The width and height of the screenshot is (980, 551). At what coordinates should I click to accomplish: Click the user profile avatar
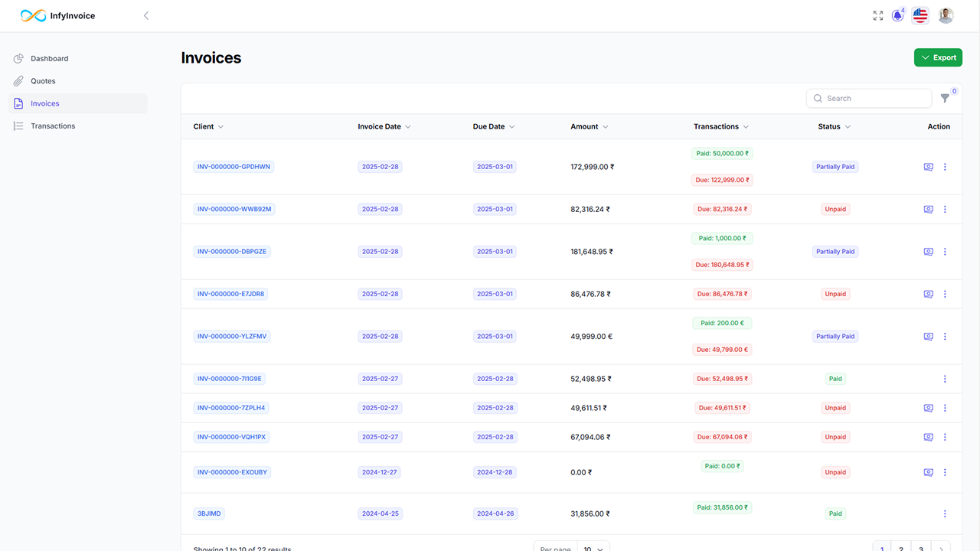tap(945, 15)
